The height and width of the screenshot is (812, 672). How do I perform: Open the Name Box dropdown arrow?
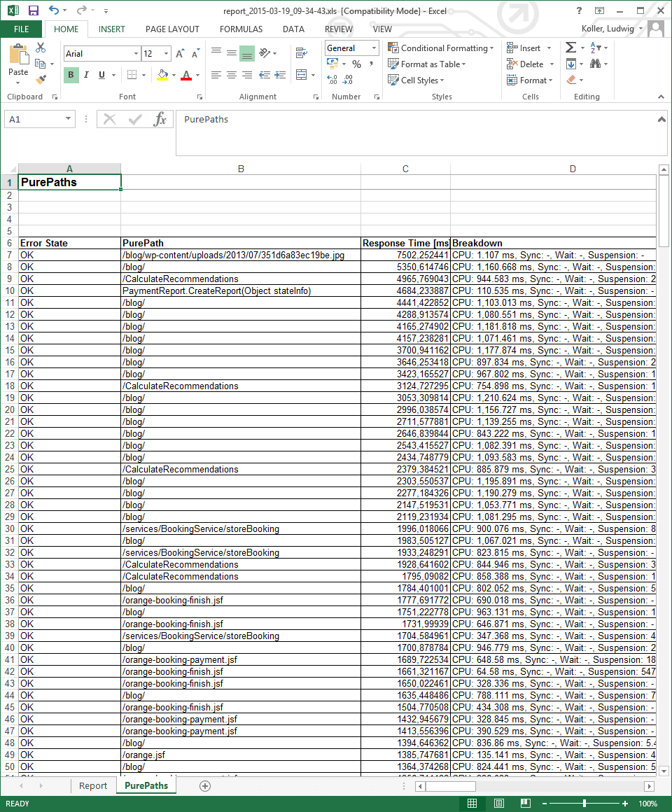click(68, 119)
